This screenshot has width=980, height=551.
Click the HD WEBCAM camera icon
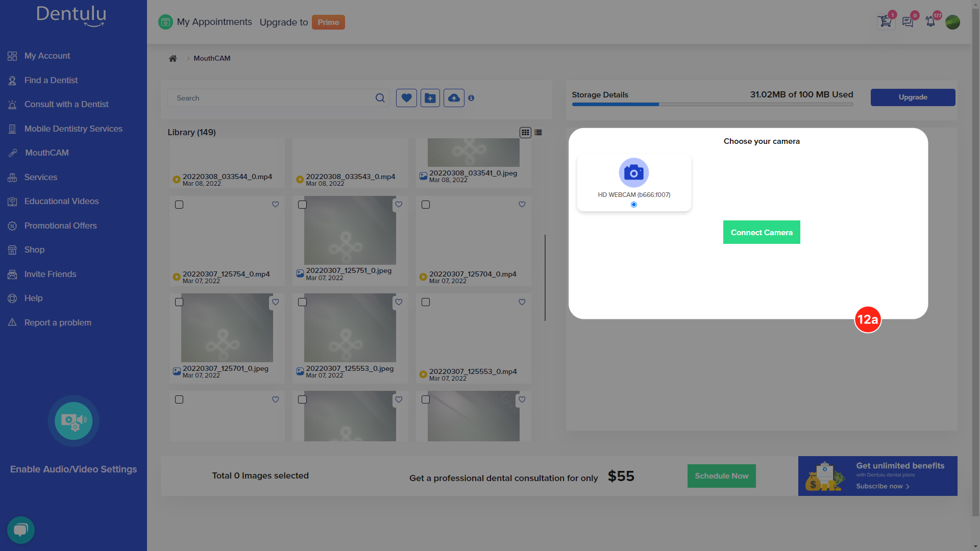pyautogui.click(x=633, y=172)
